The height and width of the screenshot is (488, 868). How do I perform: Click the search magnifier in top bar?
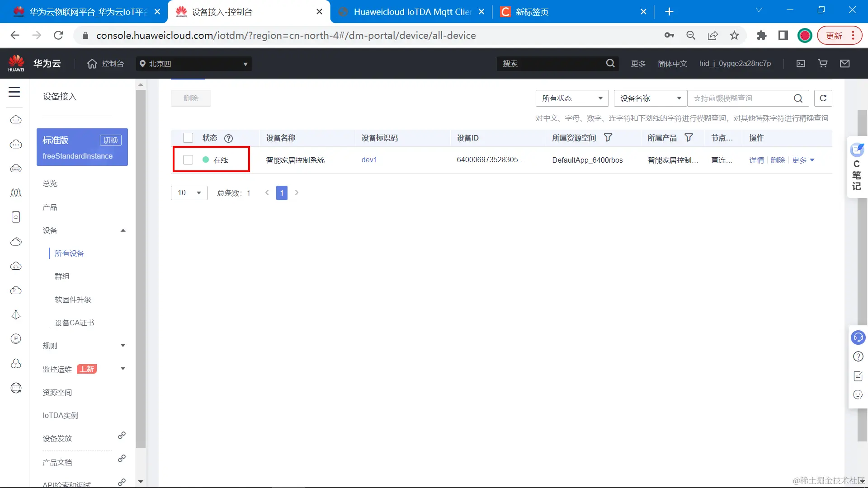[x=610, y=63]
